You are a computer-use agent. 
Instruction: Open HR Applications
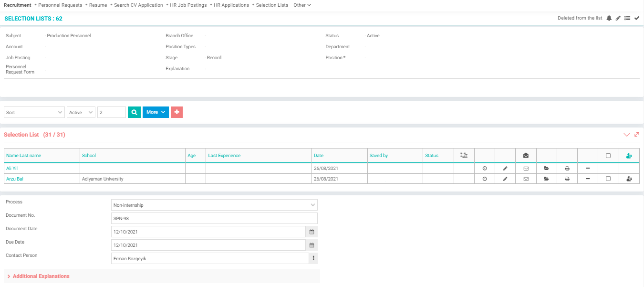point(231,5)
